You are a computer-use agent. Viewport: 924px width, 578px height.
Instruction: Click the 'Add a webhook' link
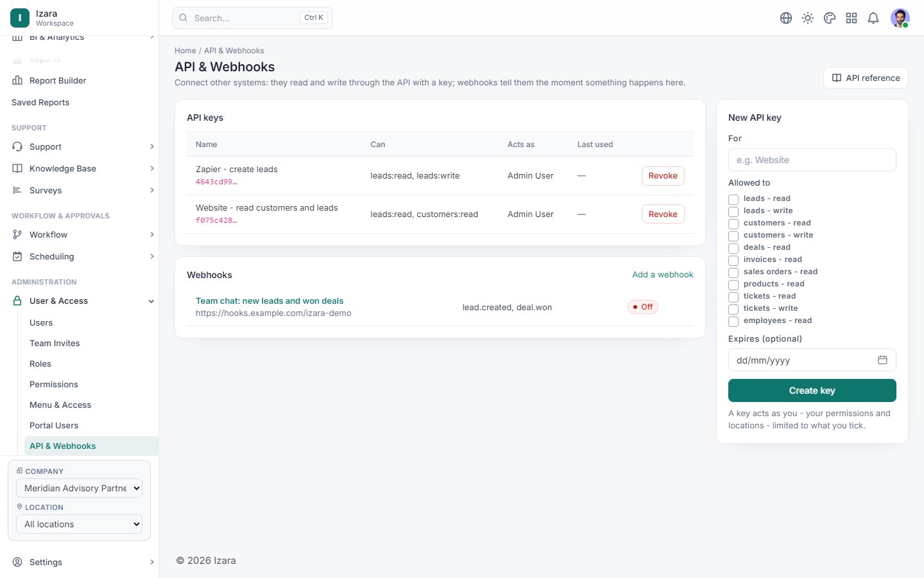663,274
